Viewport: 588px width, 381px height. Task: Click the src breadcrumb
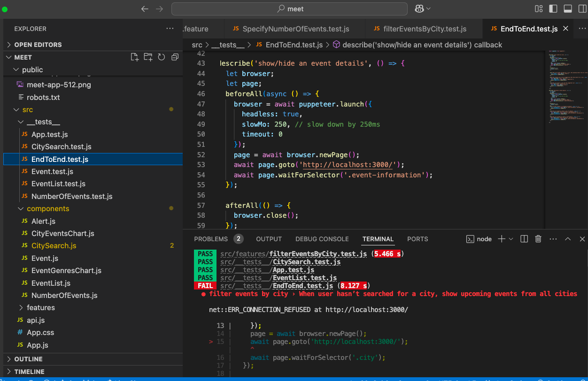[x=197, y=45]
